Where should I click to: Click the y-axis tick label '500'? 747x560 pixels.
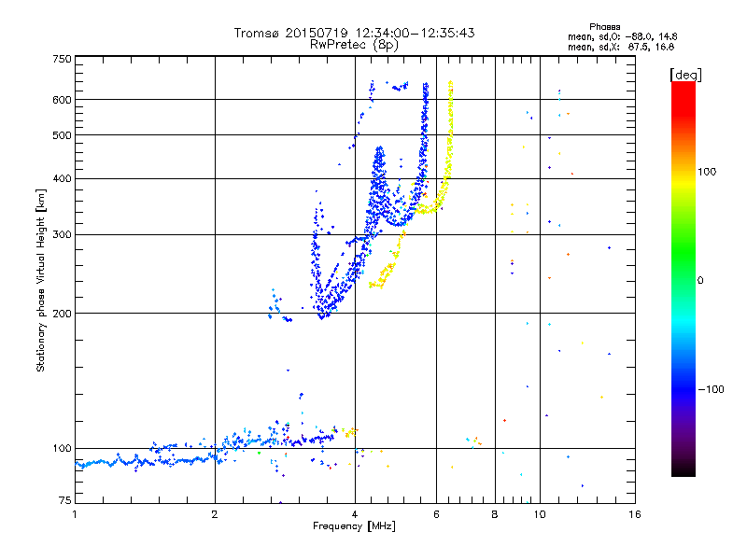tap(62, 135)
